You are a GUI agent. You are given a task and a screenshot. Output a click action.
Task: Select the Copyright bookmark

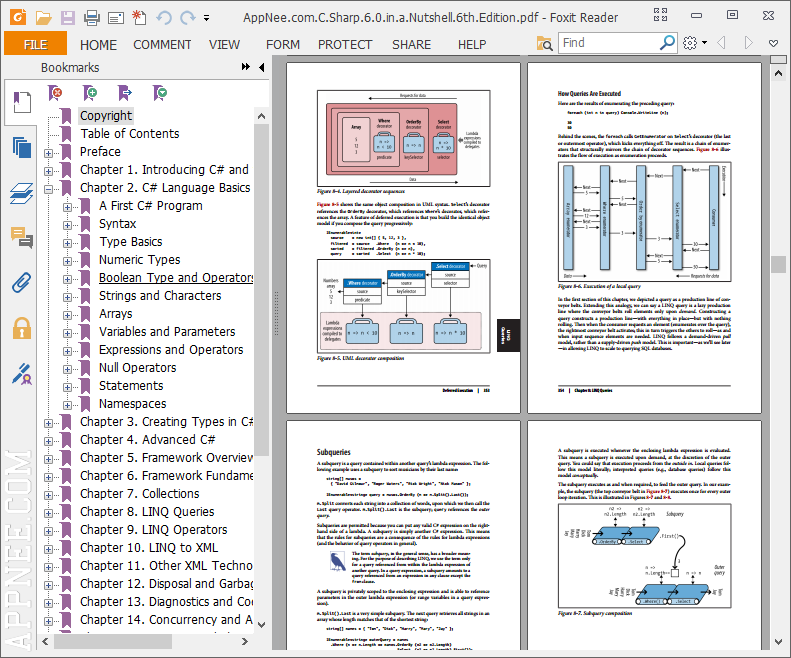click(x=106, y=116)
